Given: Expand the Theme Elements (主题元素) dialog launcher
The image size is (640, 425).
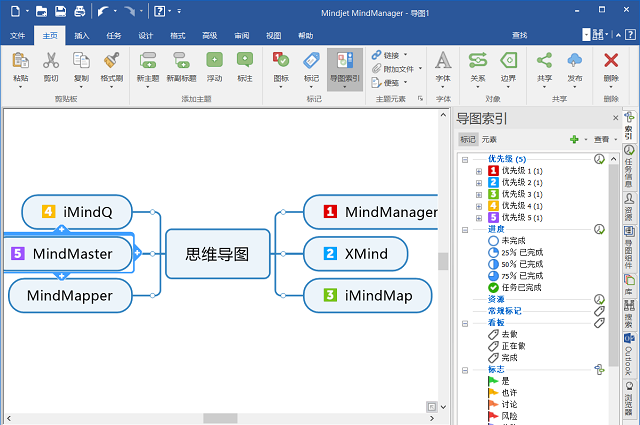Looking at the screenshot, I should click(420, 98).
